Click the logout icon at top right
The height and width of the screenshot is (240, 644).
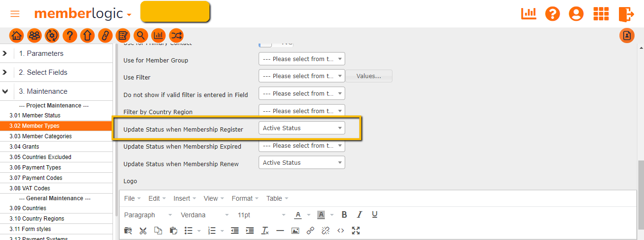tap(626, 14)
